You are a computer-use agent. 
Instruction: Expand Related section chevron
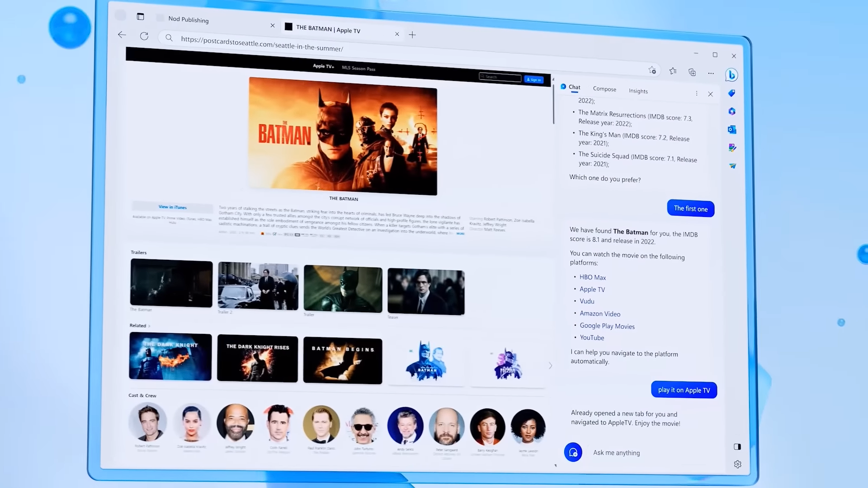pos(149,326)
